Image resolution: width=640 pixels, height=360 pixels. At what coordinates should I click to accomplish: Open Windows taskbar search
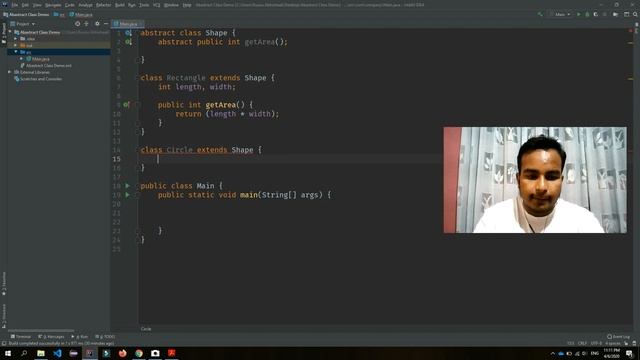(24, 353)
